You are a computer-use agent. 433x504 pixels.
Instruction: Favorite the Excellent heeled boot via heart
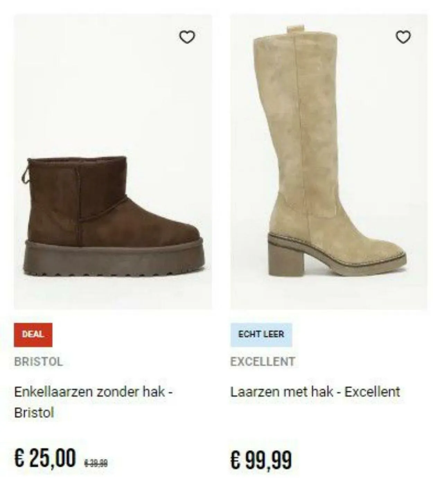pyautogui.click(x=403, y=37)
